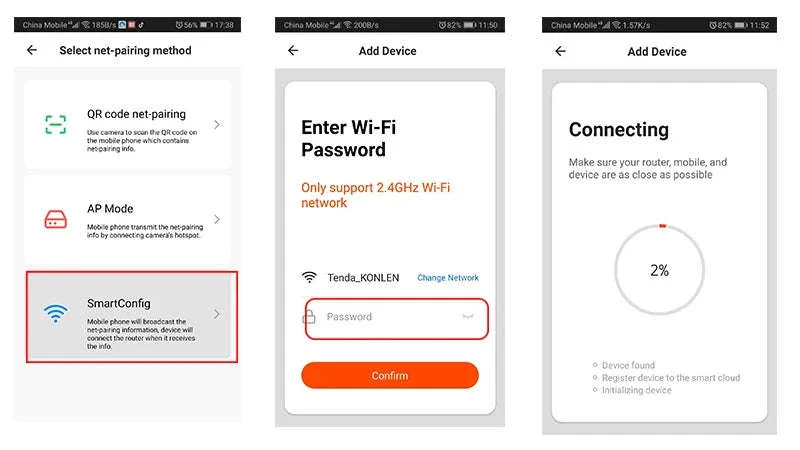
Task: Focus the Password input field
Action: point(396,319)
